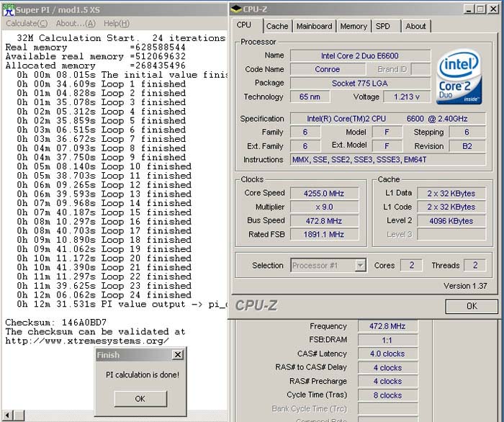Click 'PI calculation is done!' message text
Screen dimensions: 504x422
click(x=143, y=374)
